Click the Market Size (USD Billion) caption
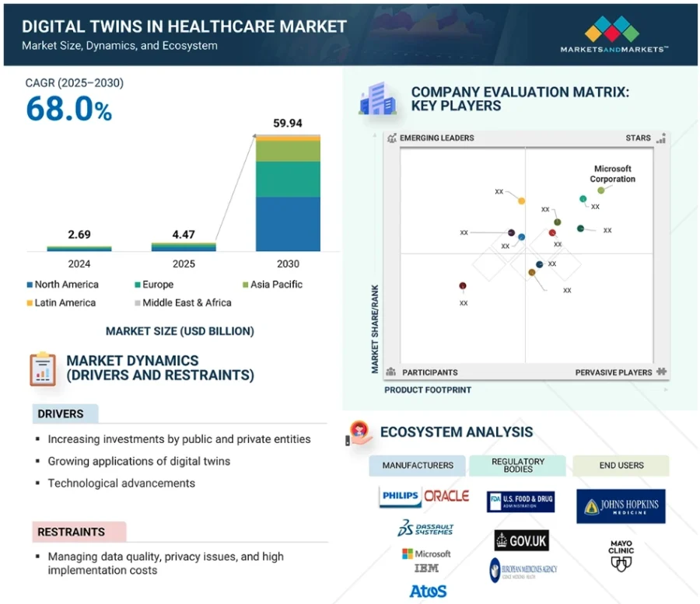700x604 pixels. point(180,331)
